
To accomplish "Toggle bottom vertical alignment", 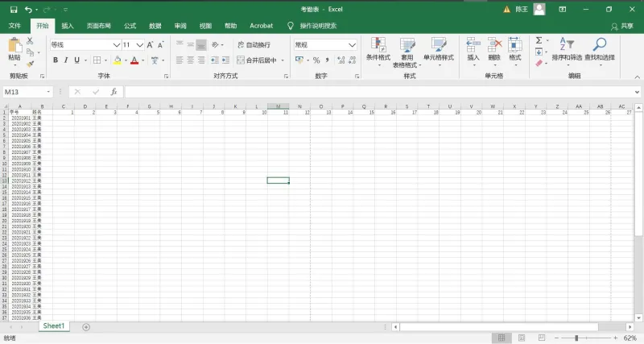I will [x=200, y=44].
